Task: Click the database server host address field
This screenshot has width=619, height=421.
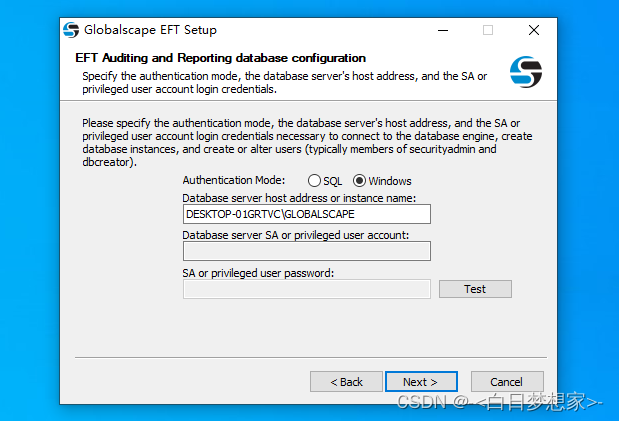Action: click(306, 214)
